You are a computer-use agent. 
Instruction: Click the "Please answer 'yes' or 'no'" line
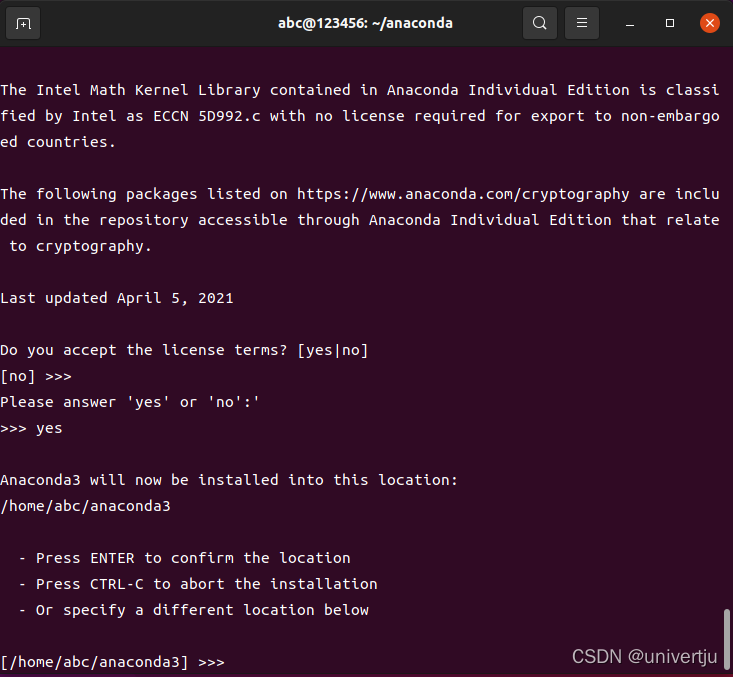pos(129,402)
